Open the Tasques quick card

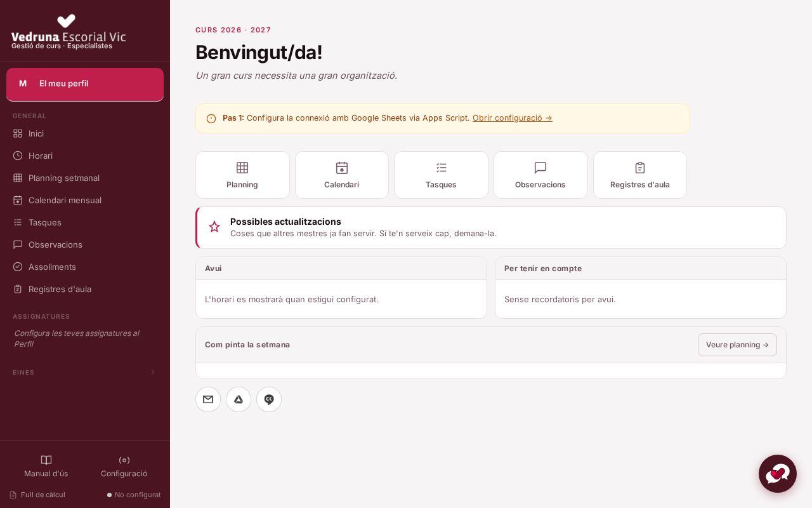pos(441,175)
